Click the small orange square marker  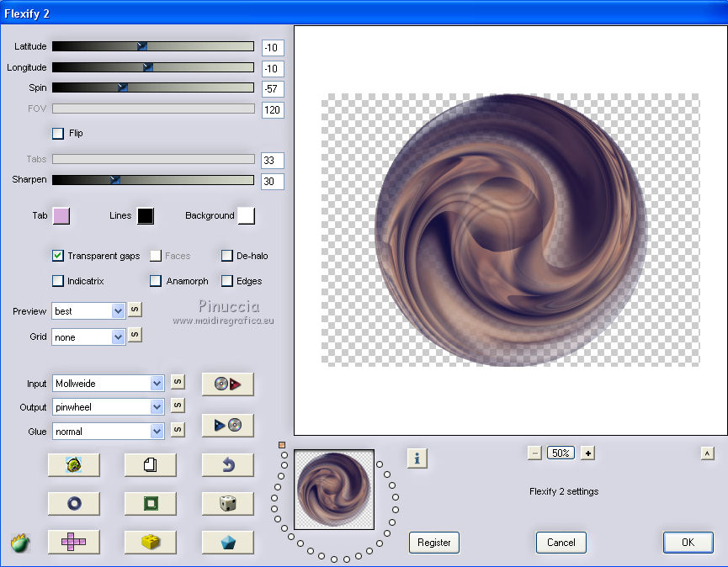coord(282,445)
